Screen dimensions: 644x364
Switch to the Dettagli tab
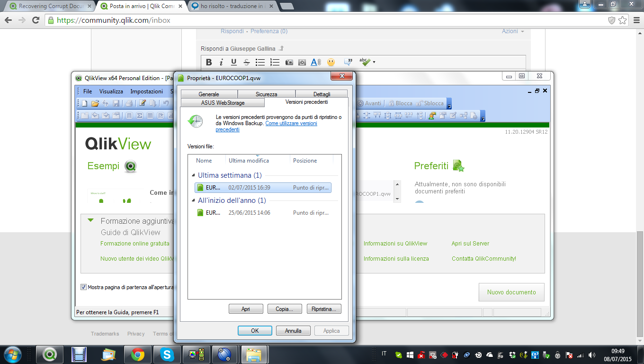point(322,94)
